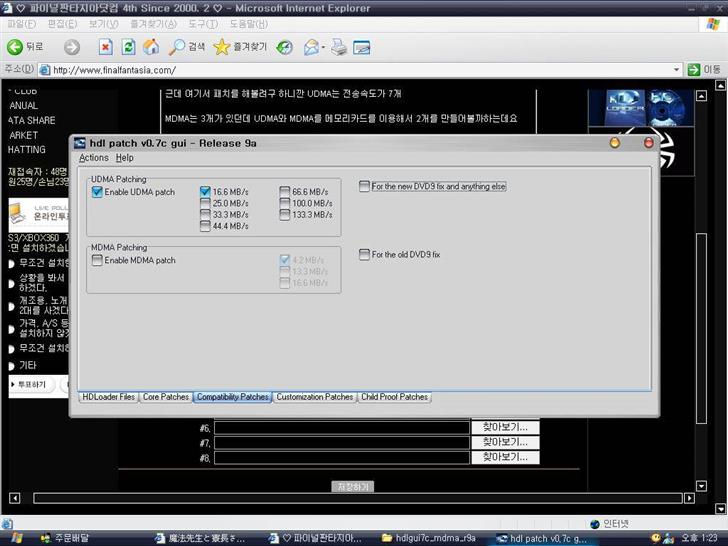Viewport: 728px width, 546px height.
Task: Click the DATA SHARE sidebar link
Action: tap(32, 120)
